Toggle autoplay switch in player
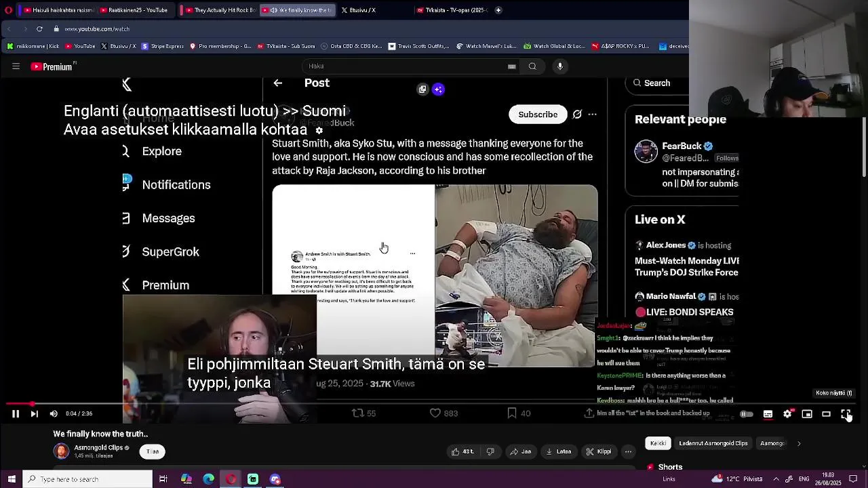The image size is (868, 488). click(747, 414)
